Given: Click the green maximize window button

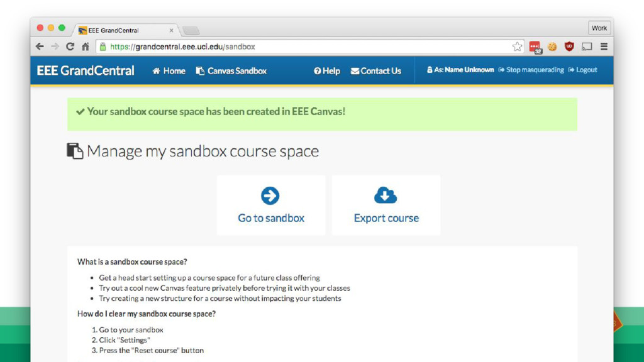Looking at the screenshot, I should coord(62,28).
